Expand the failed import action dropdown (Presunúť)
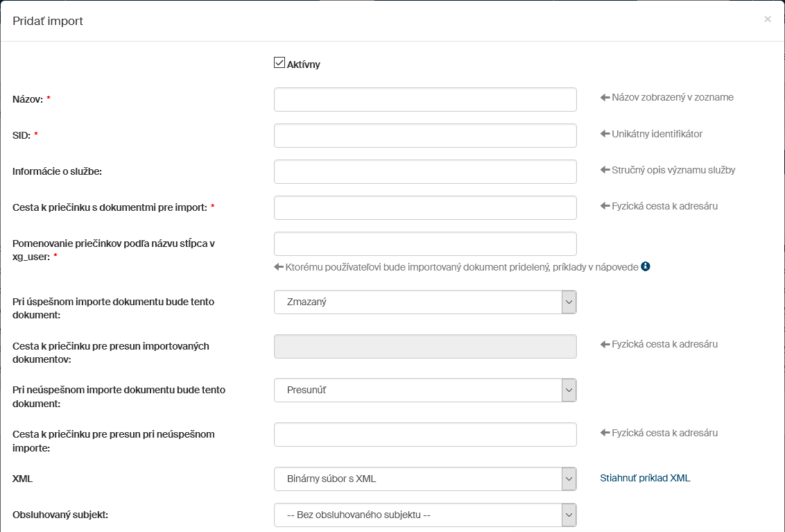Screen dimensions: 785x532 coord(425,390)
